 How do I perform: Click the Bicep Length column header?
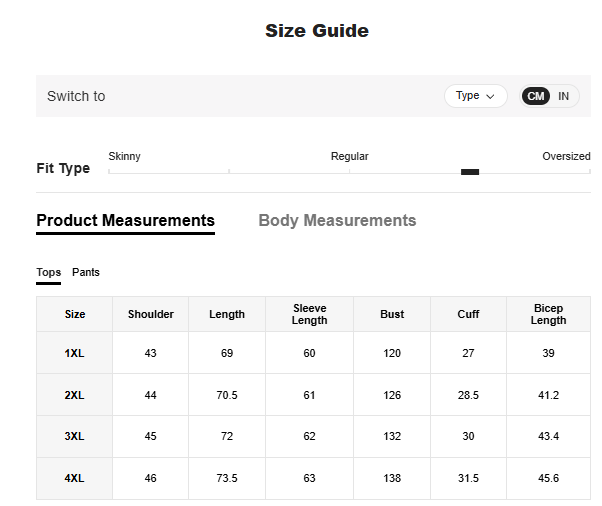548,314
